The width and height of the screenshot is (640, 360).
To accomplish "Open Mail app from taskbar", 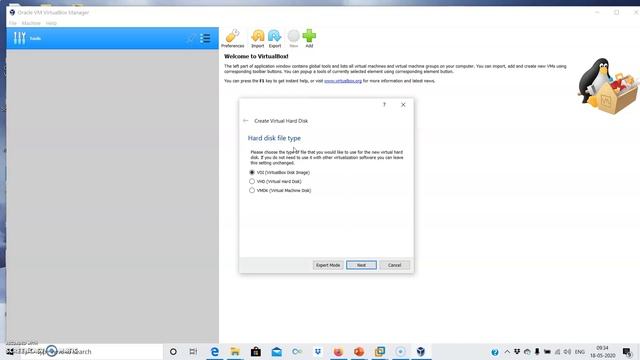I will 276,351.
